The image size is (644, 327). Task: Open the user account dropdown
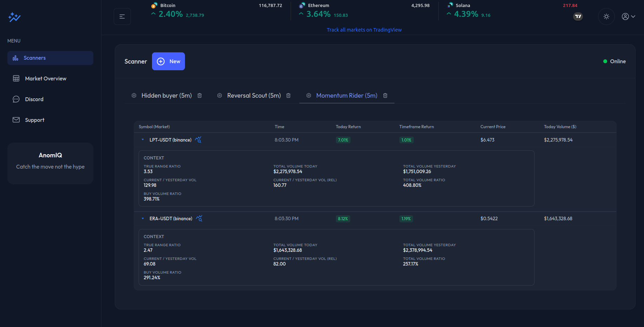point(628,17)
